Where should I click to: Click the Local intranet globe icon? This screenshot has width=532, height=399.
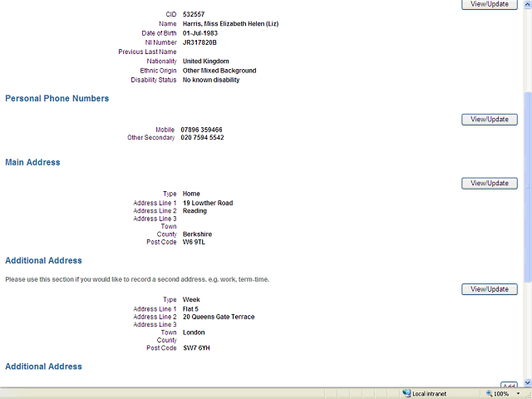[406, 393]
